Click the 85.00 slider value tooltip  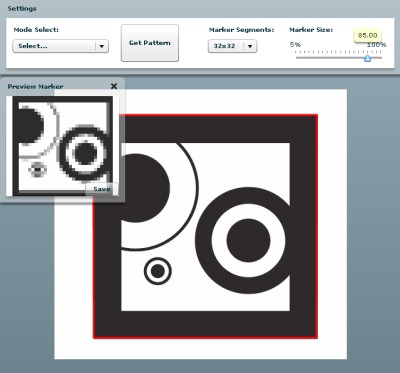(368, 35)
